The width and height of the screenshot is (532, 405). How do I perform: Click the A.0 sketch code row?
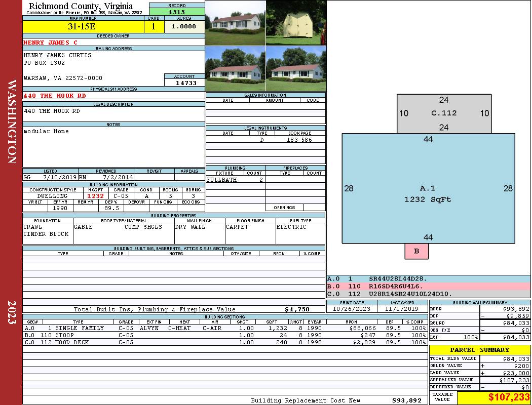coord(428,278)
